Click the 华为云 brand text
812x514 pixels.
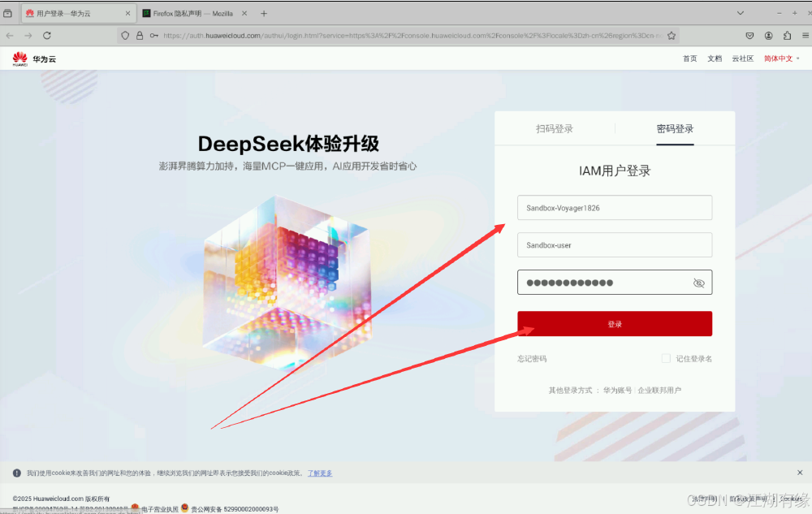point(45,59)
